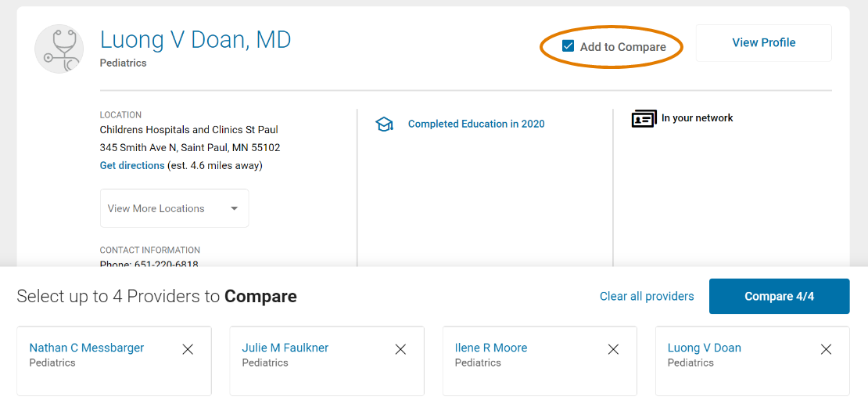The width and height of the screenshot is (868, 404).
Task: Open Julie M Faulkner provider link
Action: 285,348
